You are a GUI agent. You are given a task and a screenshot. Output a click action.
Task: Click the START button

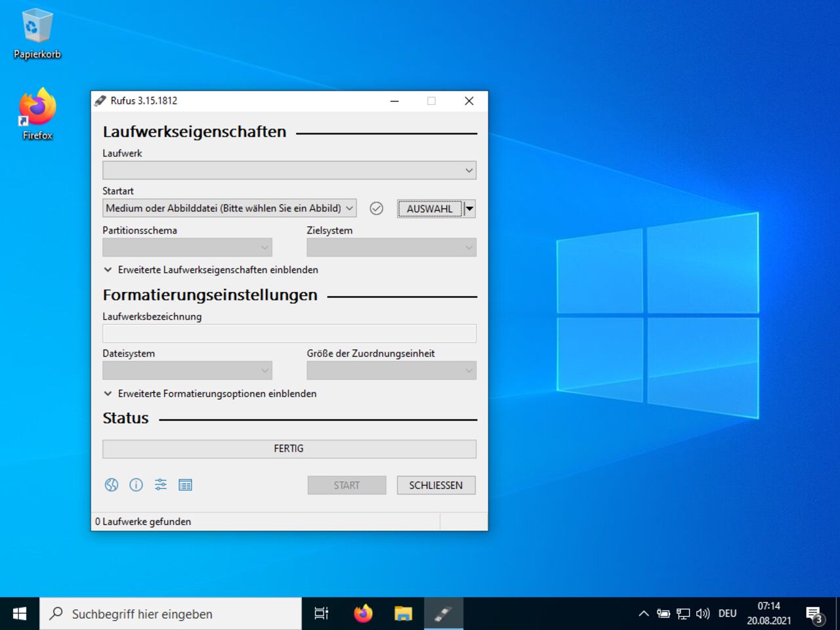point(346,486)
